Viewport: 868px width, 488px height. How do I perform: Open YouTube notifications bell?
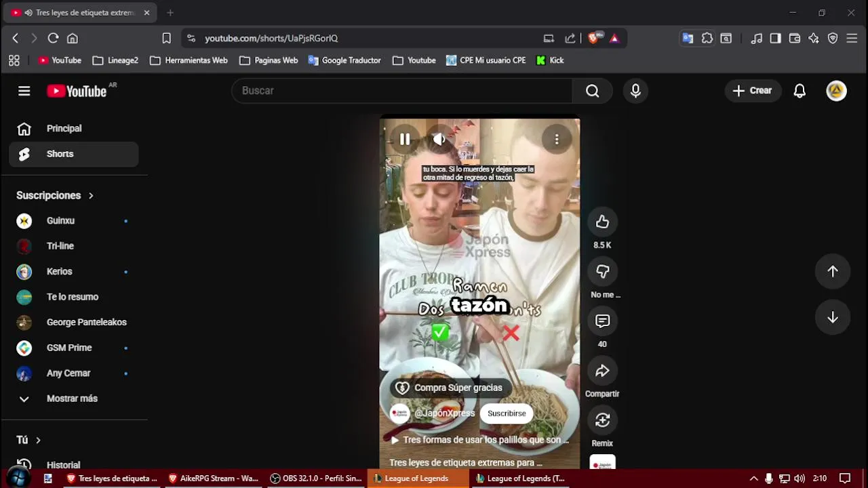click(800, 91)
